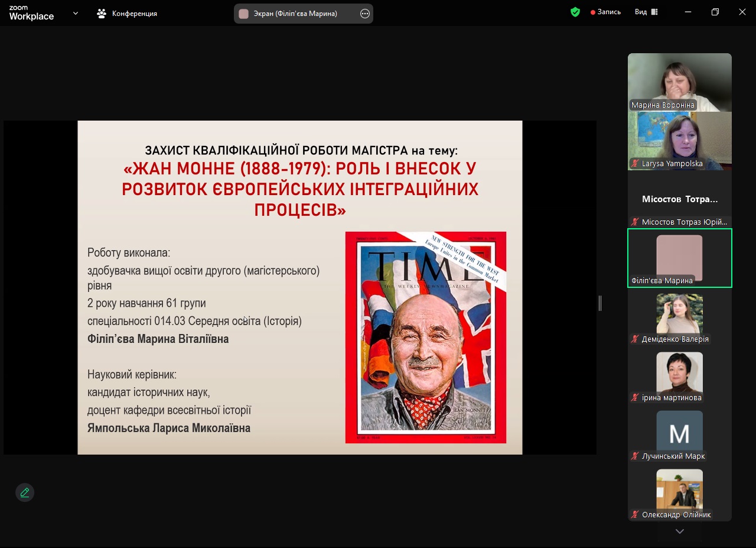Restore down the Zoom window

point(715,12)
